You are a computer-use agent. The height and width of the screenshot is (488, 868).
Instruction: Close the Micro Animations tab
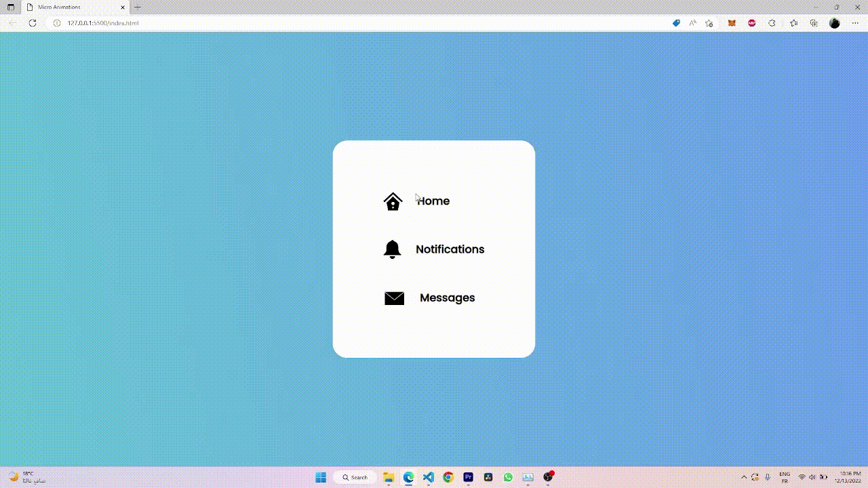[x=123, y=7]
